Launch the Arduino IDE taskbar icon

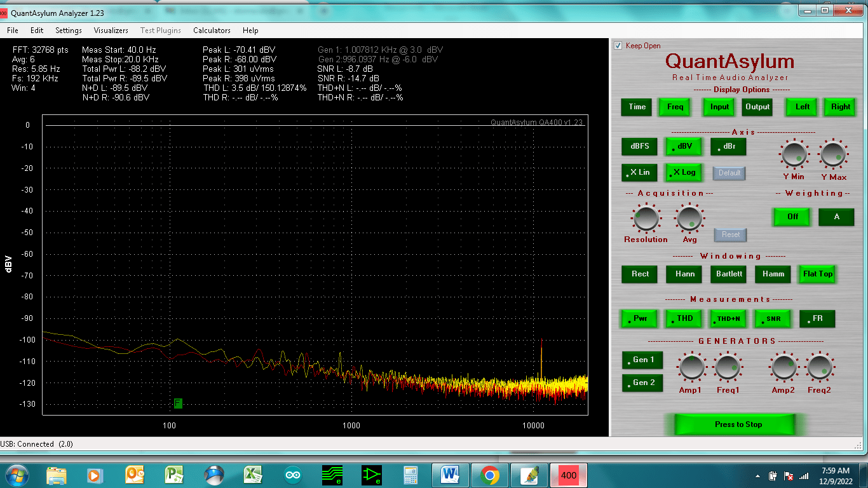293,475
